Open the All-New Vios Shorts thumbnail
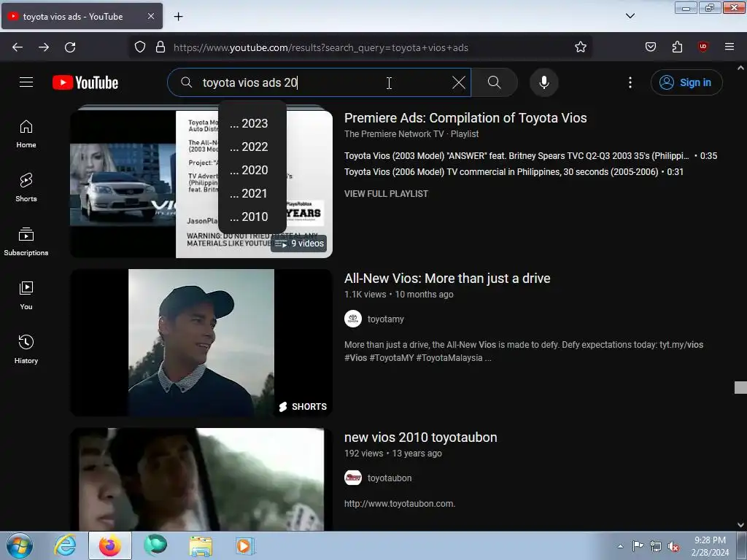Viewport: 747px width, 560px height. (x=201, y=343)
